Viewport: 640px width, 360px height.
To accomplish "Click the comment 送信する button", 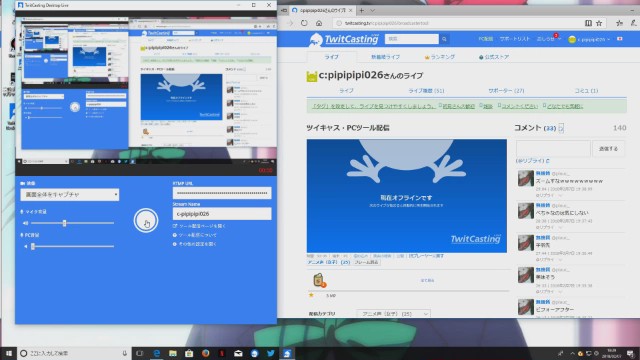I will tap(608, 149).
